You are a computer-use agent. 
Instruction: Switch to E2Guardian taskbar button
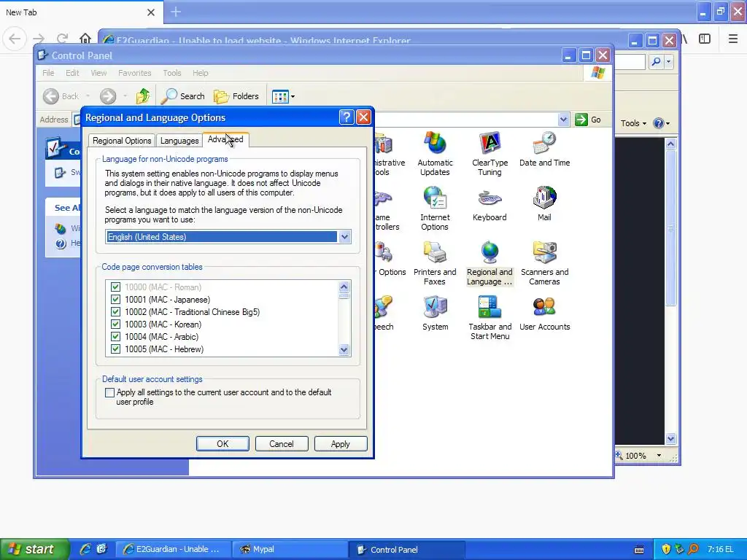point(172,550)
